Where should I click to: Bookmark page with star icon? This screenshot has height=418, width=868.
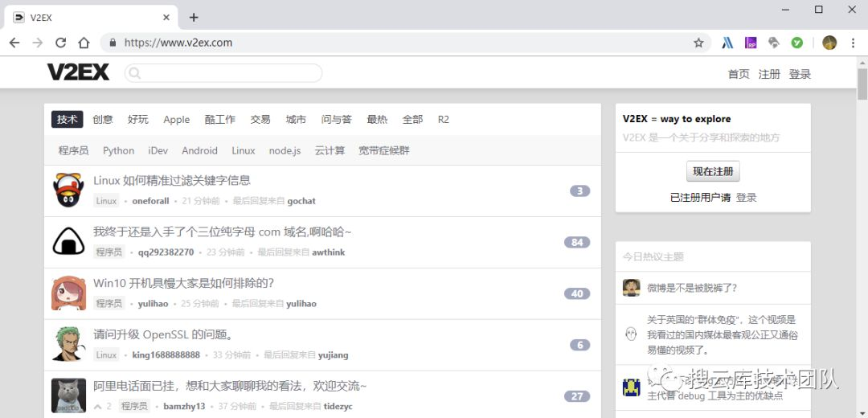coord(698,43)
